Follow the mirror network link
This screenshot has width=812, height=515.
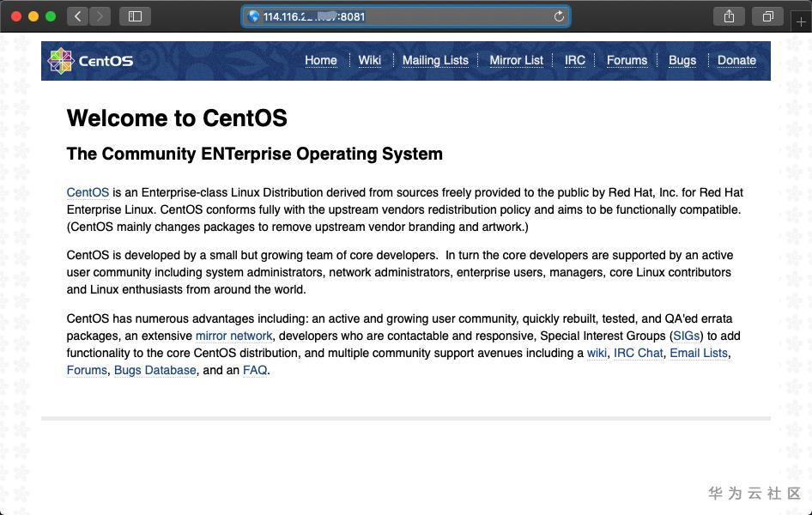pyautogui.click(x=233, y=336)
